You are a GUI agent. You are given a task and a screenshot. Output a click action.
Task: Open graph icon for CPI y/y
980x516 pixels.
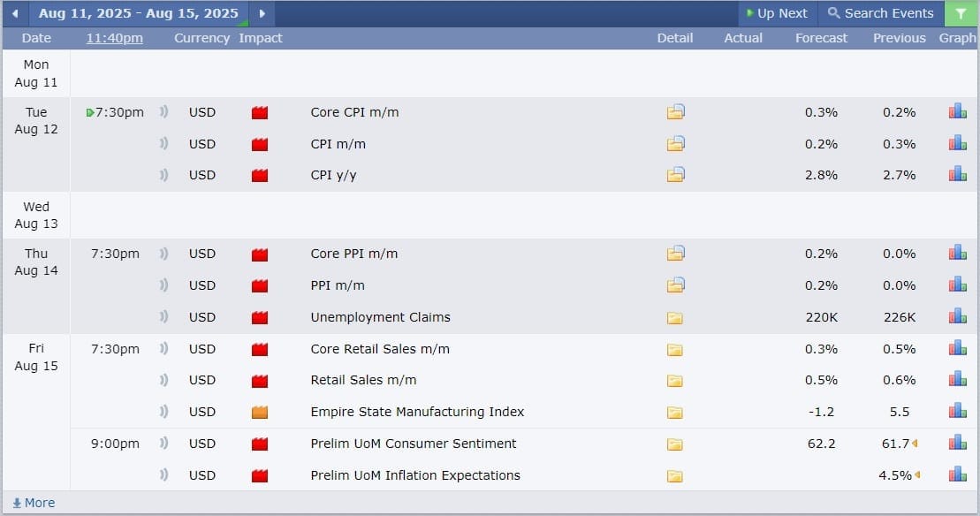(957, 174)
